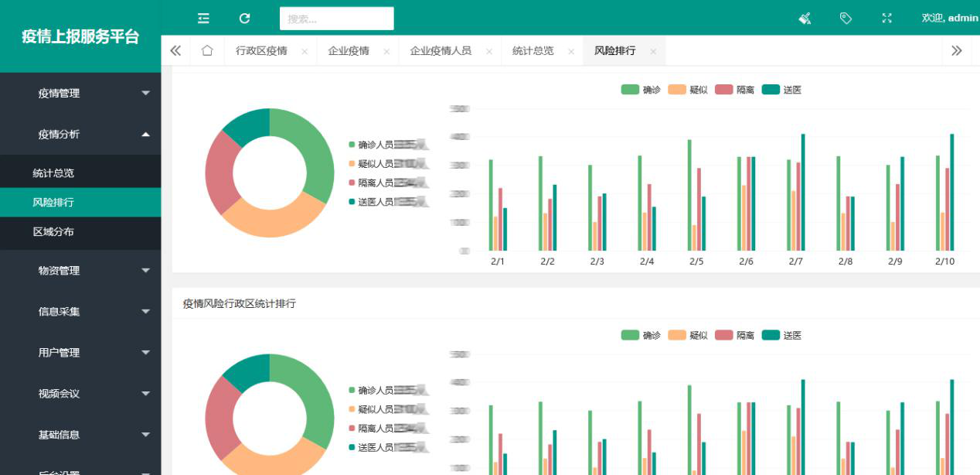The width and height of the screenshot is (980, 475).
Task: Open the 欢迎, admin user menu
Action: pos(950,18)
